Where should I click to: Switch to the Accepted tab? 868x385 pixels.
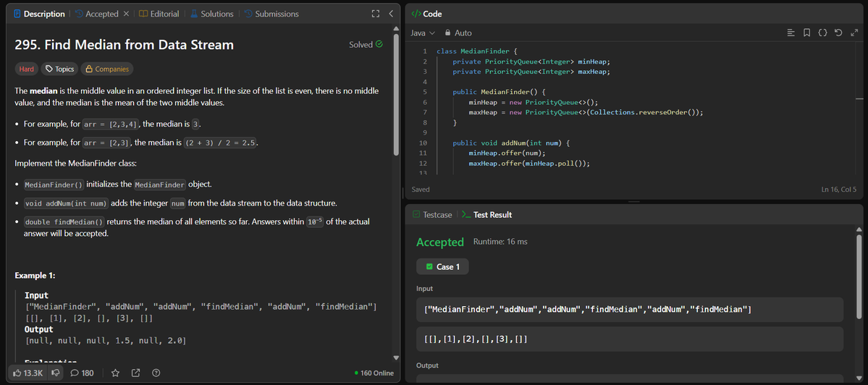[97, 14]
